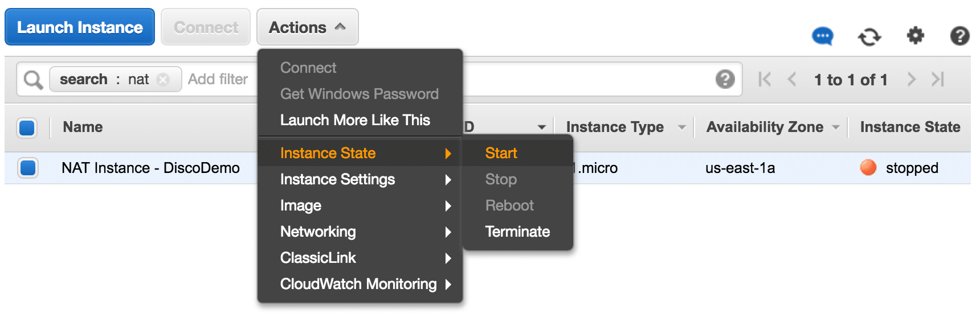Jump to the last page of results
The image size is (980, 330).
pos(938,80)
